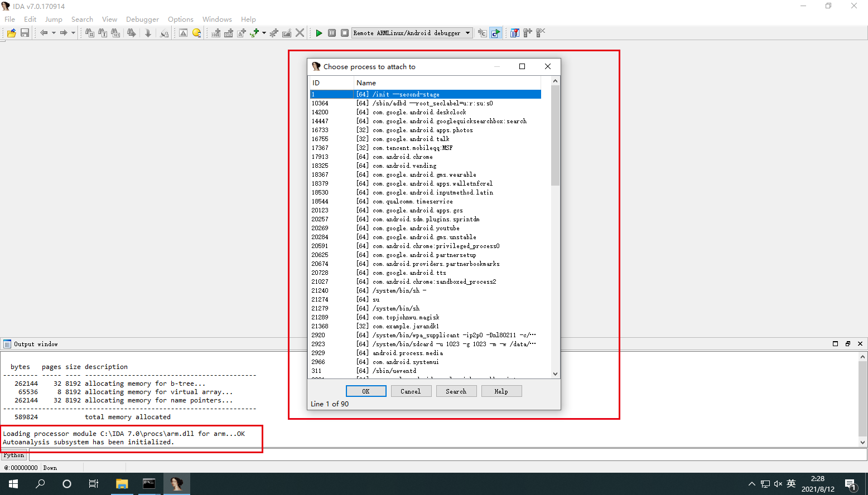The height and width of the screenshot is (495, 868).
Task: Save the database using the floppy icon
Action: point(25,33)
